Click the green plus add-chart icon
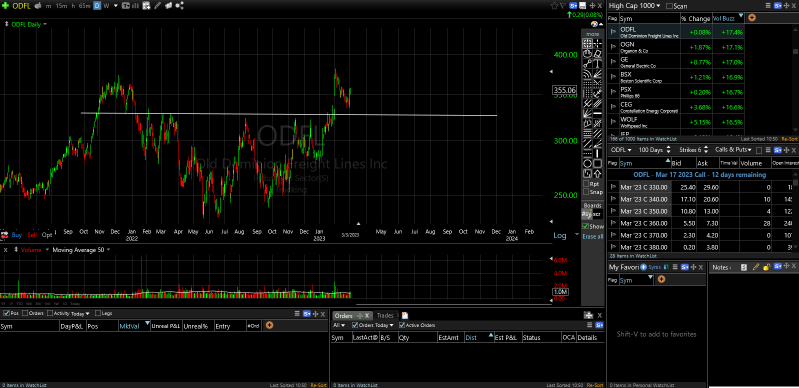The height and width of the screenshot is (388, 799). 5,6
